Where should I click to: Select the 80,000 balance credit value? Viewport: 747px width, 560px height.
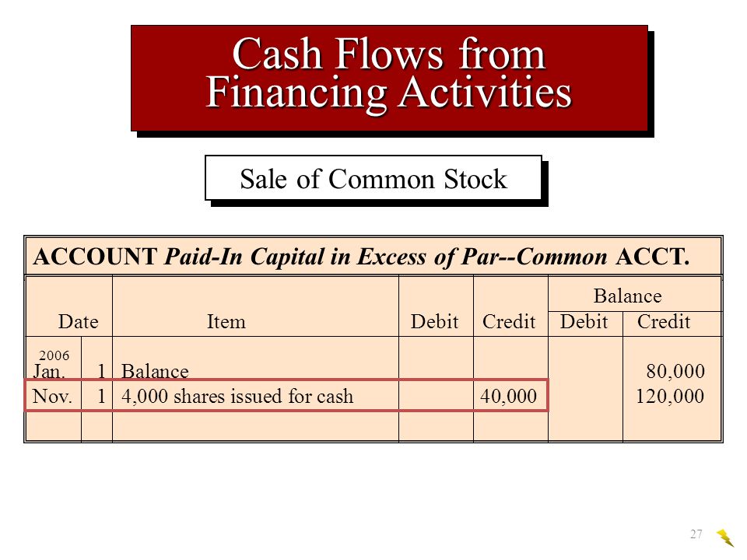pos(675,371)
